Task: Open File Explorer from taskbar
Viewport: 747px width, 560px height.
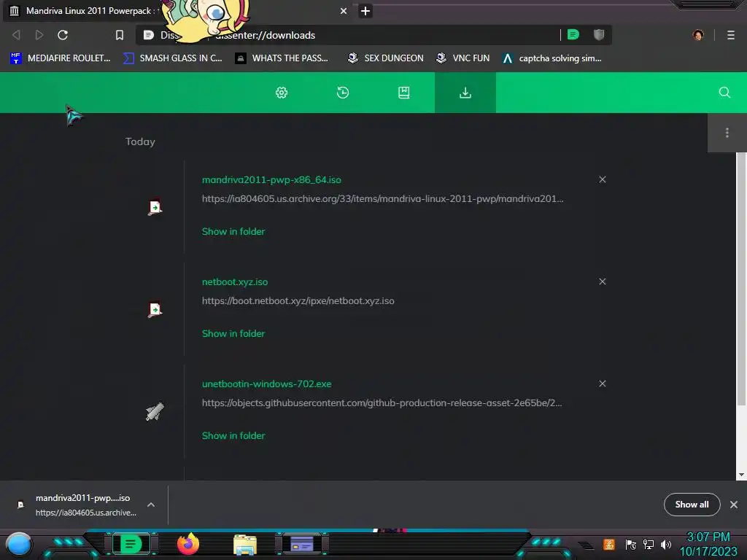Action: (x=245, y=544)
